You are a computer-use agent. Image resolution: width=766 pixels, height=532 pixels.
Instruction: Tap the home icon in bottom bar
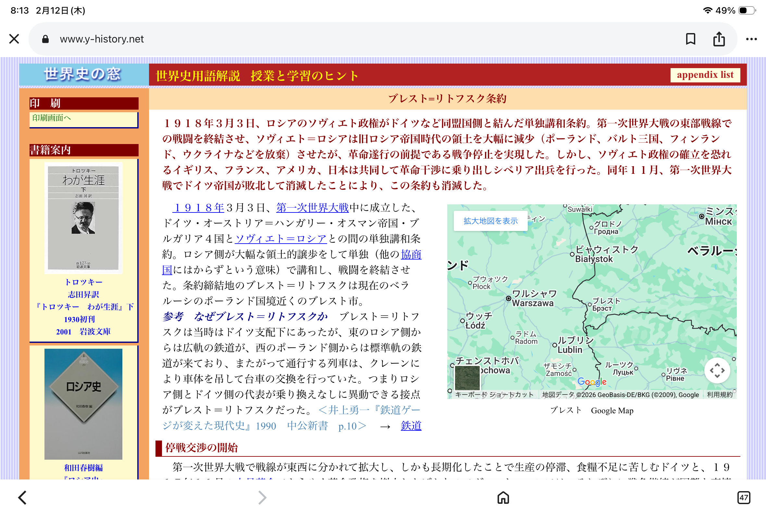(503, 497)
